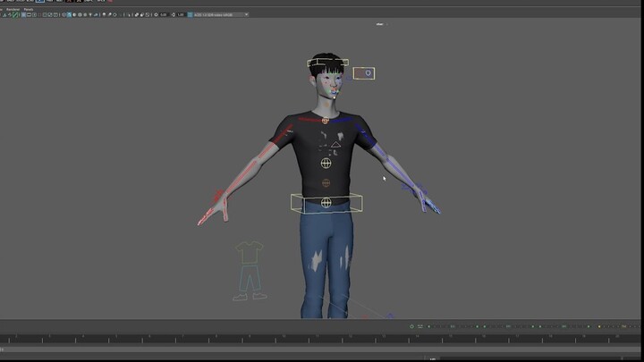Click the right shoe outline in the clothing picker
644x362 pixels.
click(259, 295)
